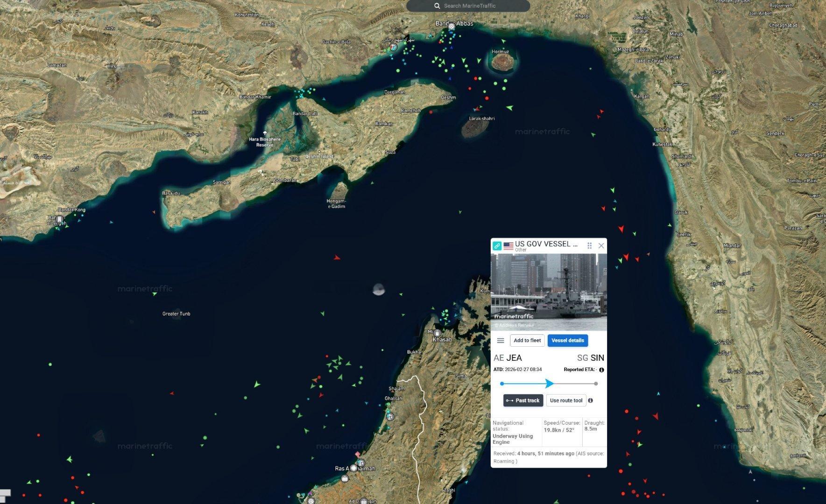This screenshot has height=504, width=826.
Task: Select the grey half-circle vessel marker mid-strait
Action: pos(379,290)
